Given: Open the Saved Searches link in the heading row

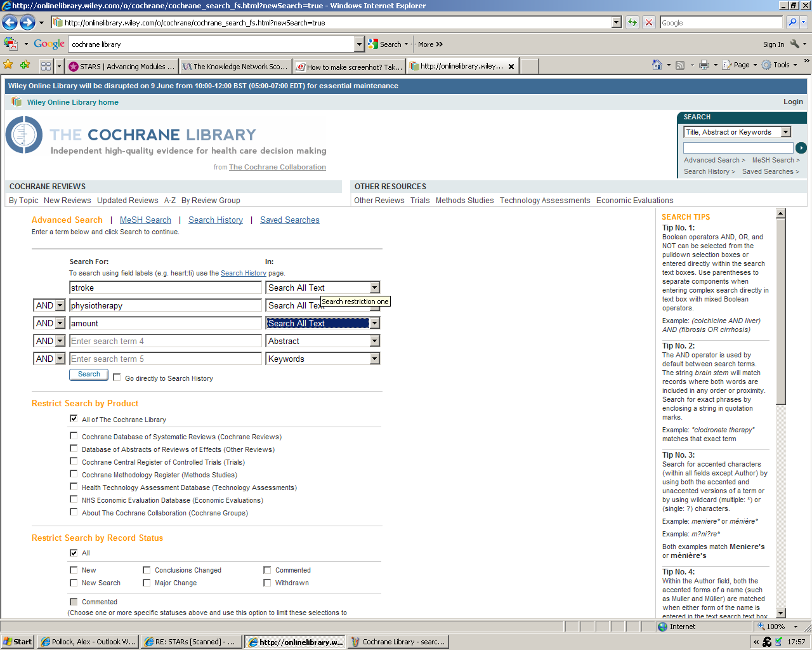Looking at the screenshot, I should (290, 220).
